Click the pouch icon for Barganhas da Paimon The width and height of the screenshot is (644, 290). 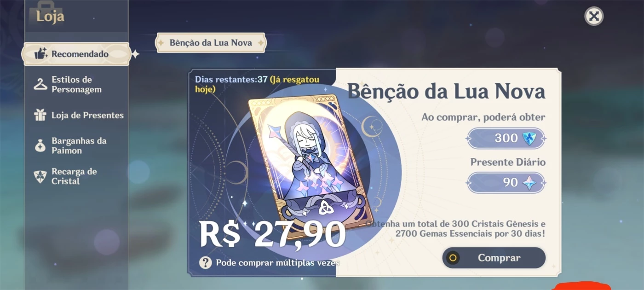point(40,145)
